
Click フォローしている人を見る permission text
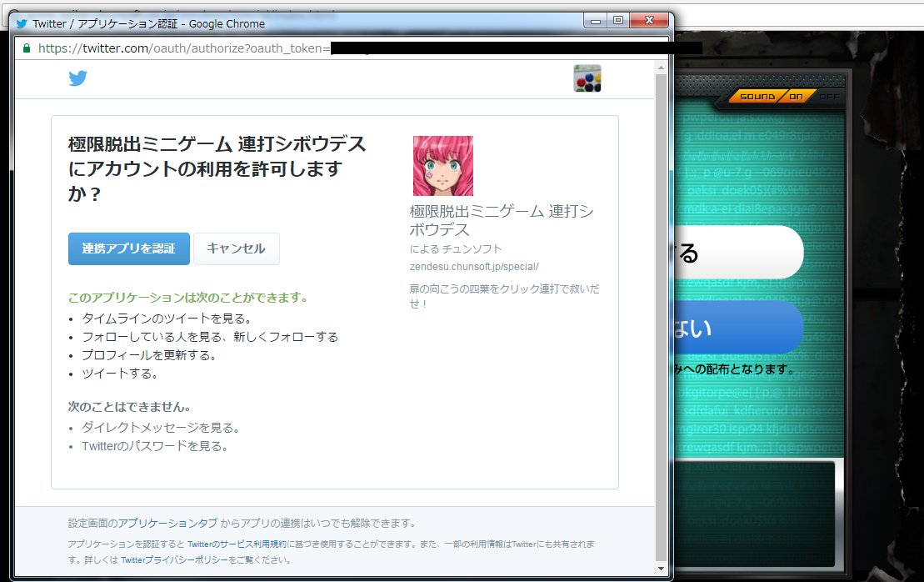coord(210,337)
